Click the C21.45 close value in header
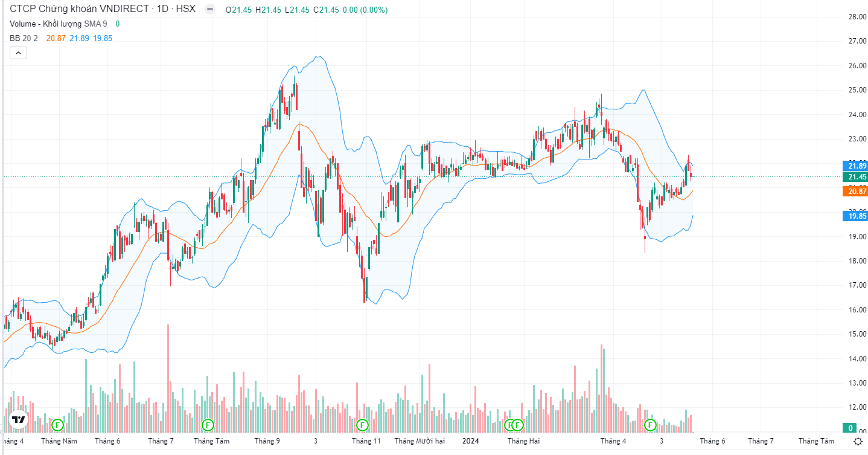 (325, 10)
